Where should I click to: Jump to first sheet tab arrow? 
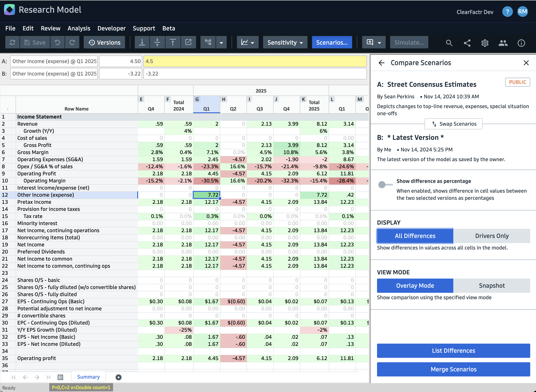(14, 377)
